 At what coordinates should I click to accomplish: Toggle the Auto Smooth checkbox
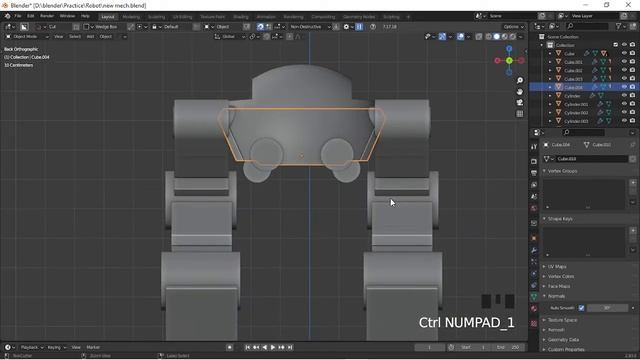click(581, 308)
